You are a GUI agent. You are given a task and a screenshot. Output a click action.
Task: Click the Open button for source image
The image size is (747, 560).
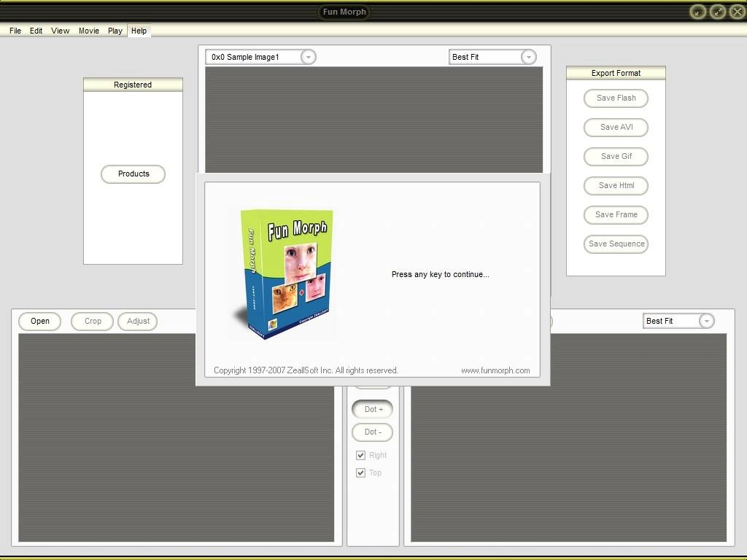pyautogui.click(x=40, y=321)
